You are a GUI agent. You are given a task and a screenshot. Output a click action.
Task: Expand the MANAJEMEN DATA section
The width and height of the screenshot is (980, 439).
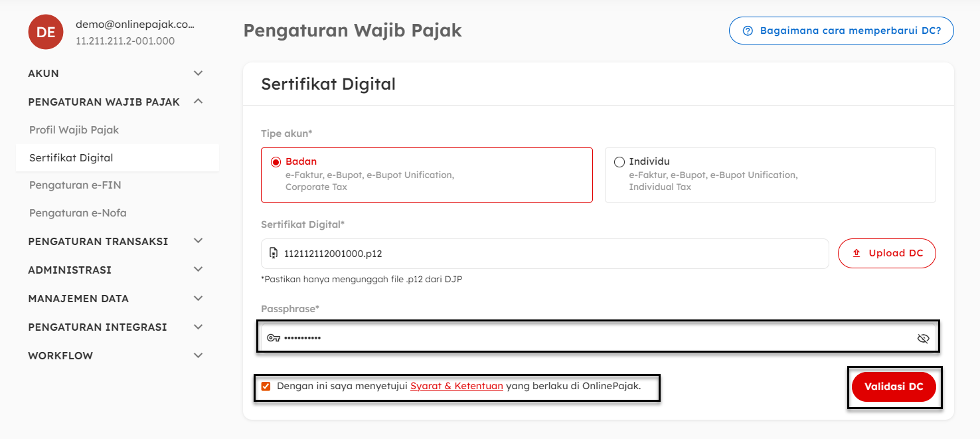[198, 298]
